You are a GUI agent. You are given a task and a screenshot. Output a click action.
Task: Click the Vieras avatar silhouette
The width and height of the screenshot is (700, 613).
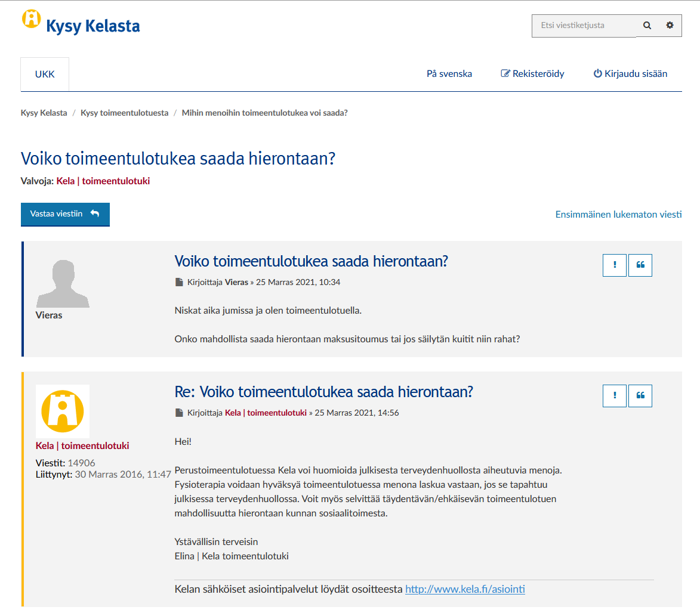(63, 283)
